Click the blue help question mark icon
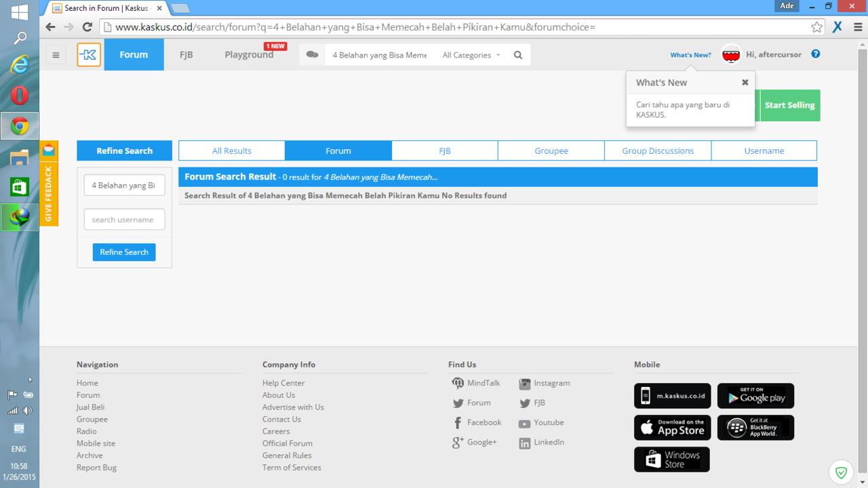Viewport: 868px width, 488px height. [816, 54]
